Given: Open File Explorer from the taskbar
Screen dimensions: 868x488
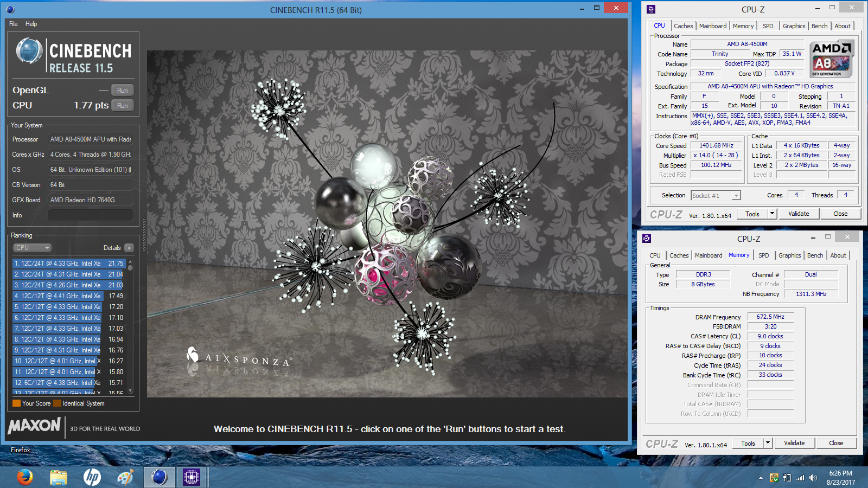Looking at the screenshot, I should tap(58, 477).
